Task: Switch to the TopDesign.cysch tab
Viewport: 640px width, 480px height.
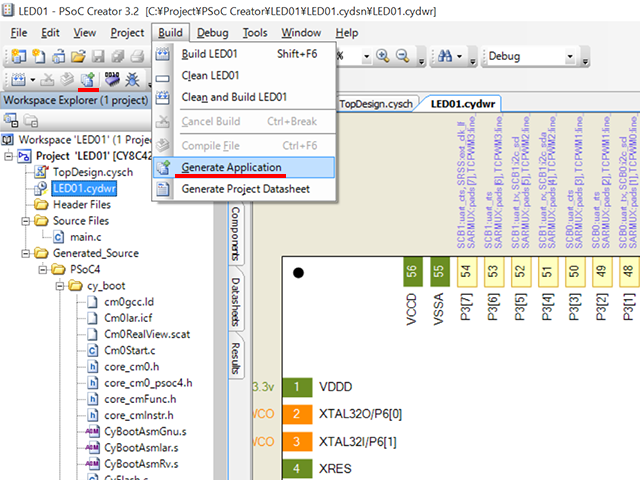Action: tap(376, 104)
